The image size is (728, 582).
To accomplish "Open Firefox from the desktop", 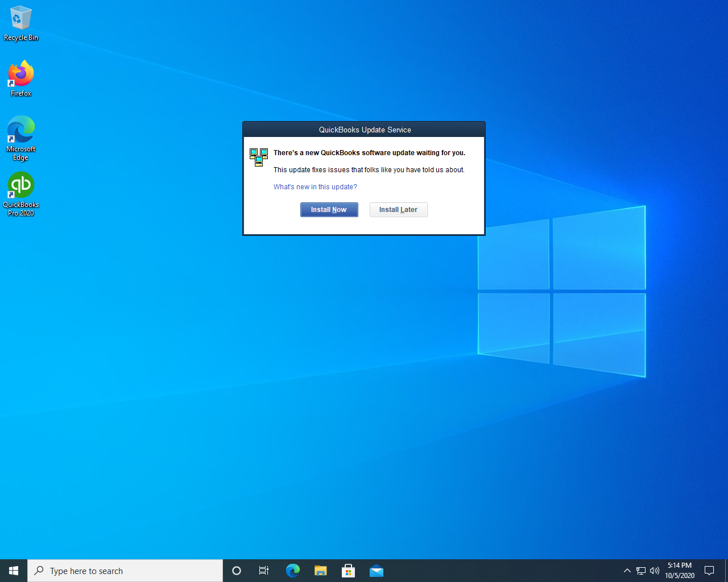I will (21, 74).
